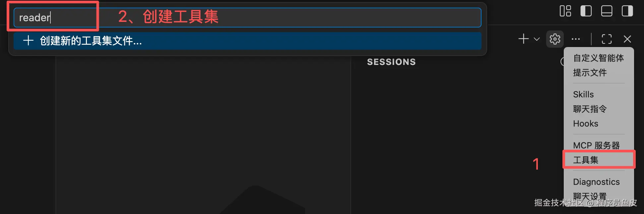Toggle the bottom panel visibility
The image size is (644, 214).
607,11
